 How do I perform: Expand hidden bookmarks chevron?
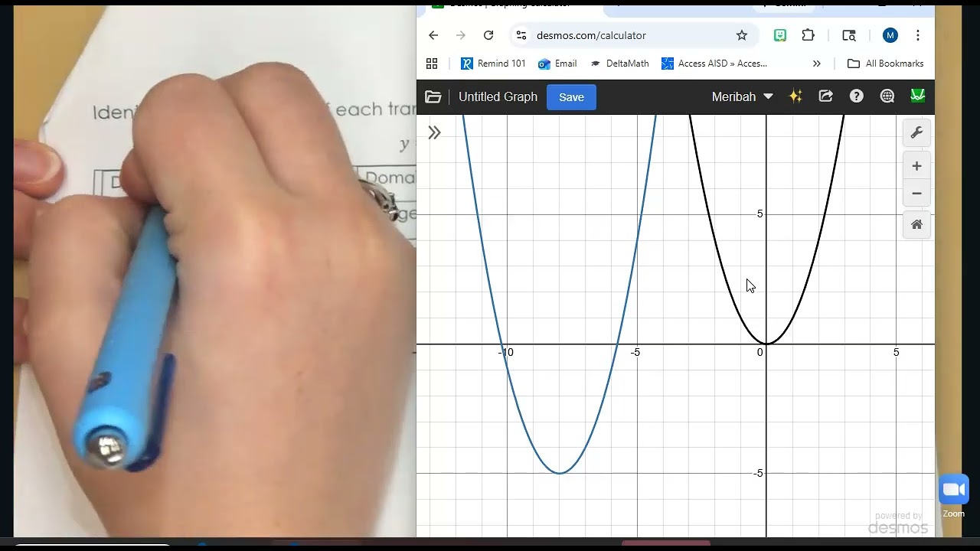[x=816, y=64]
